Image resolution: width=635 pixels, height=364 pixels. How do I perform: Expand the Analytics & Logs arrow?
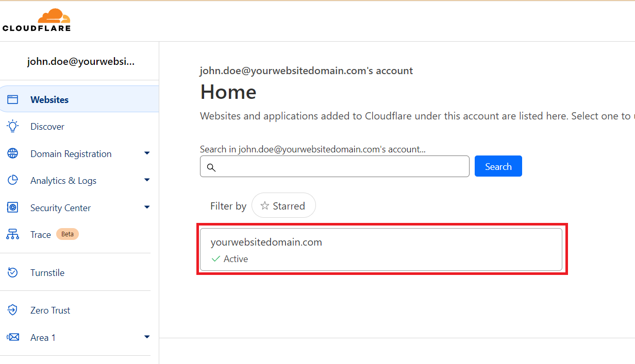pos(147,180)
